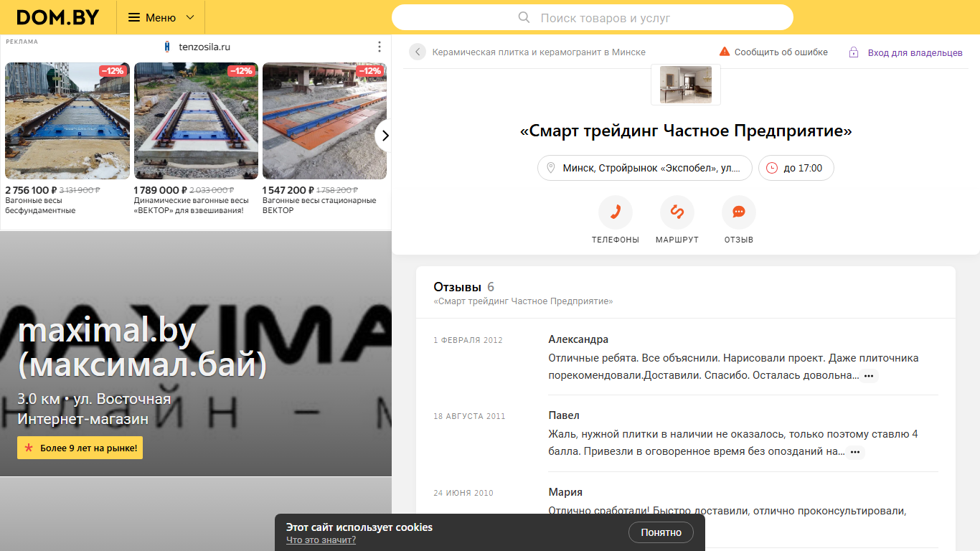Click price 2 756 100 ₽

click(x=30, y=190)
